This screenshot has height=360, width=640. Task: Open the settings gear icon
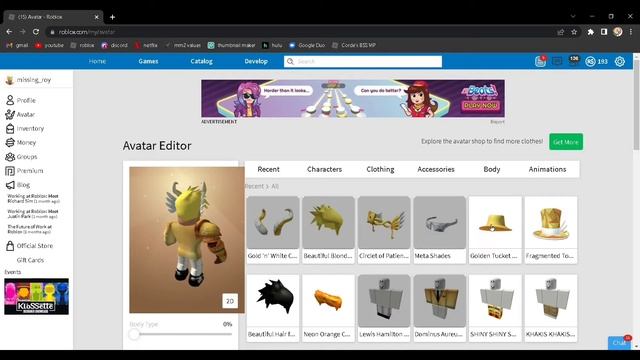pos(620,61)
